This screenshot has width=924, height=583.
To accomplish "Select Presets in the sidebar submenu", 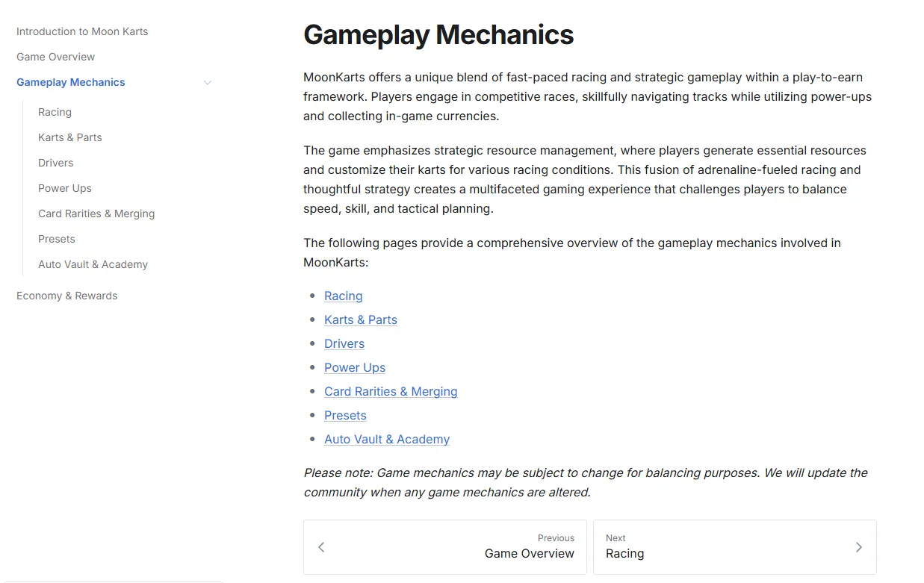I will 57,239.
